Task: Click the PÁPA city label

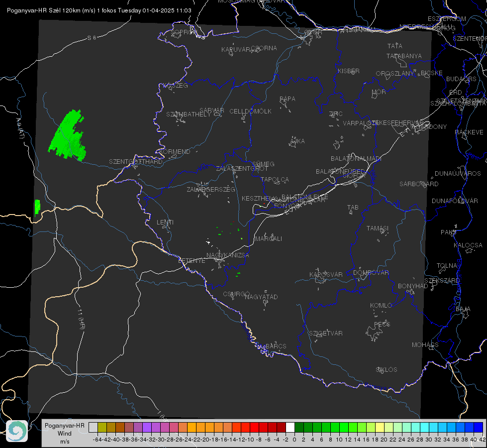Action: click(288, 99)
